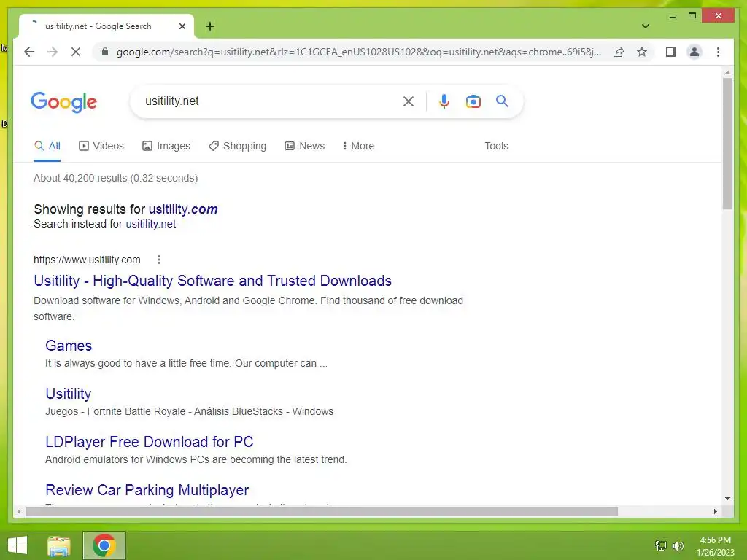Start voice search with microphone icon

[444, 101]
